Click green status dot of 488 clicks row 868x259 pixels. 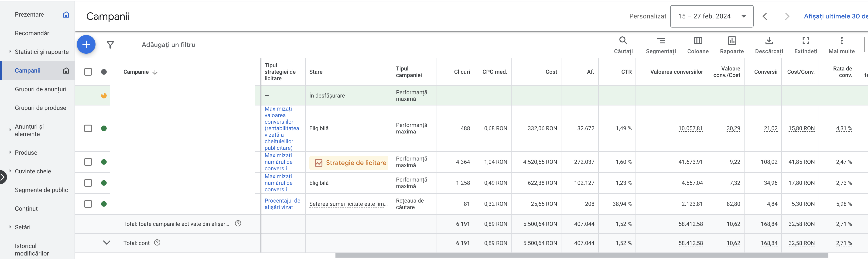coord(104,128)
